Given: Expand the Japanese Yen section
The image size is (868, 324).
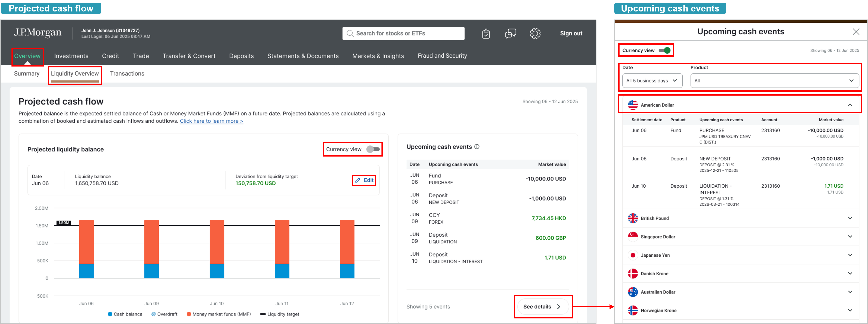Looking at the screenshot, I should [x=850, y=255].
